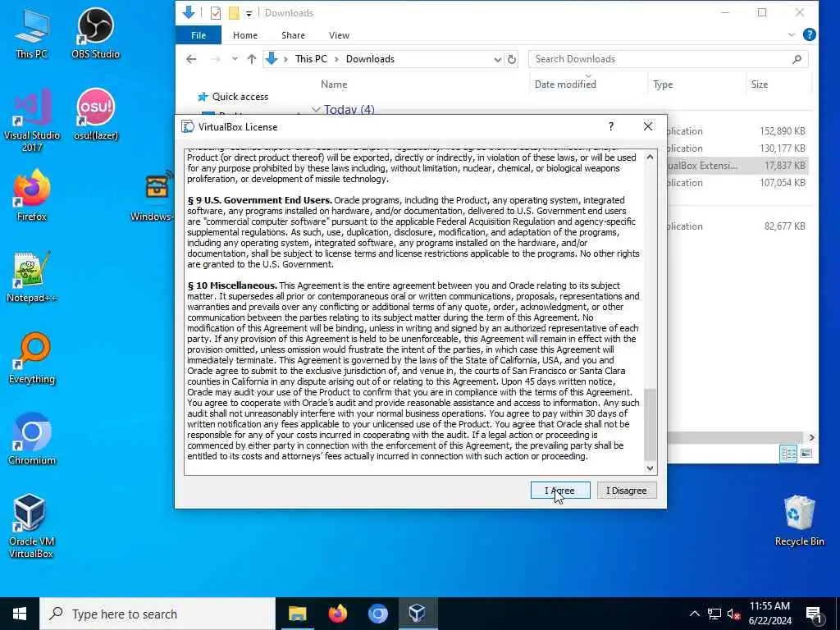The height and width of the screenshot is (630, 840).
Task: Click the I Disagree button
Action: tap(626, 491)
